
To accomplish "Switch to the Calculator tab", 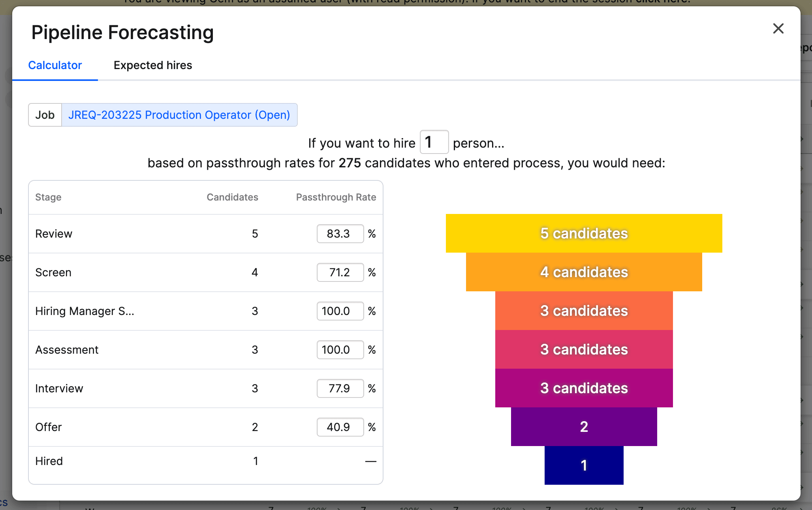I will tap(55, 65).
